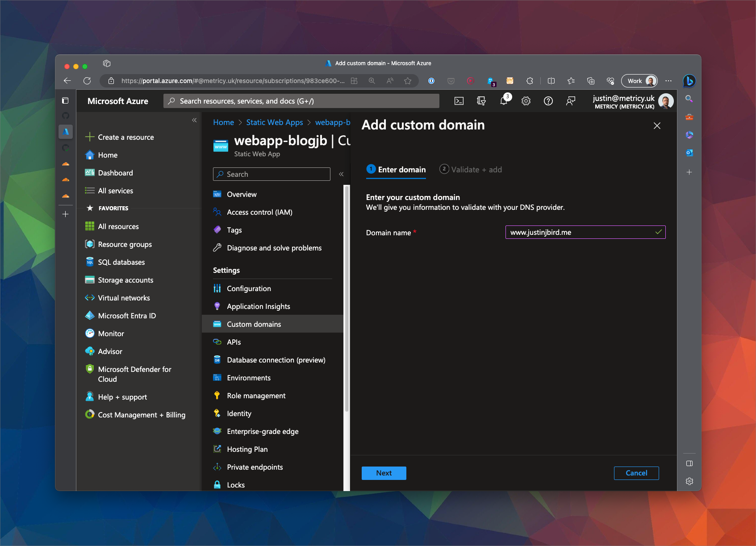
Task: View Azure notifications bell with 3 alerts
Action: pyautogui.click(x=504, y=101)
